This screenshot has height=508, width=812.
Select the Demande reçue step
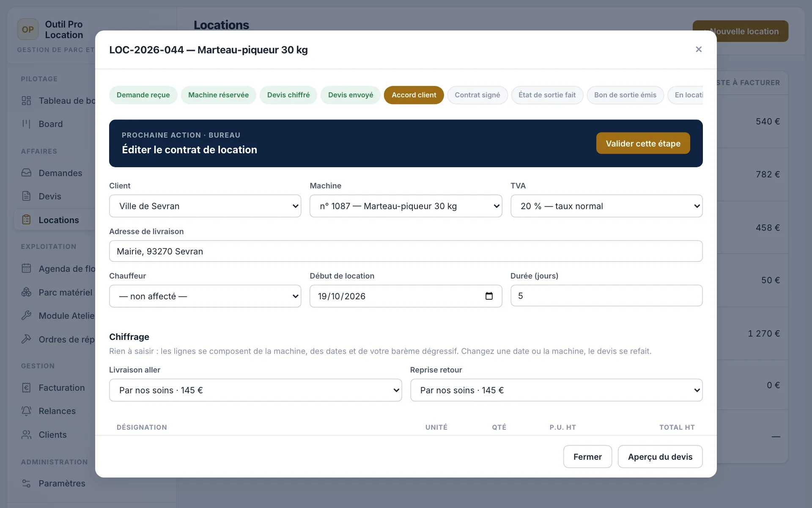tap(143, 95)
